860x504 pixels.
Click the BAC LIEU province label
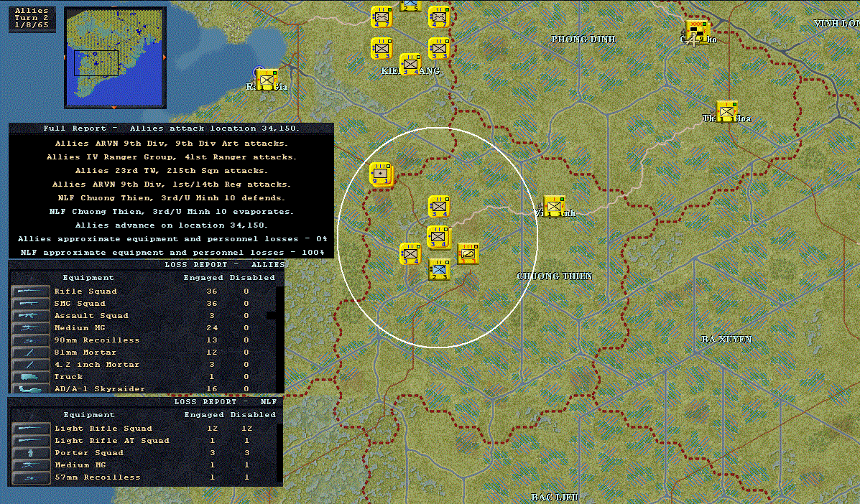pyautogui.click(x=555, y=497)
